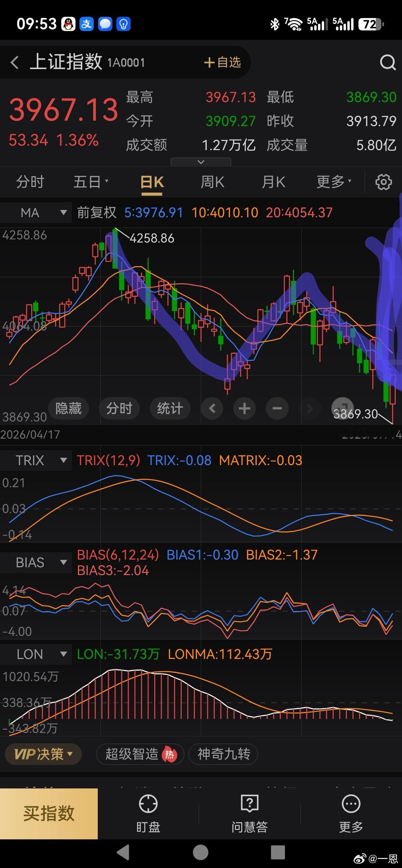
Task: Tap Alipay notification icon in status bar
Action: tap(86, 24)
